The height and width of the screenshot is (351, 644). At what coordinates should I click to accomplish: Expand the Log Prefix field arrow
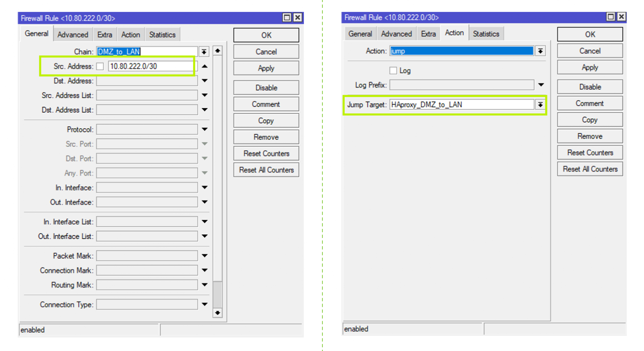click(541, 85)
